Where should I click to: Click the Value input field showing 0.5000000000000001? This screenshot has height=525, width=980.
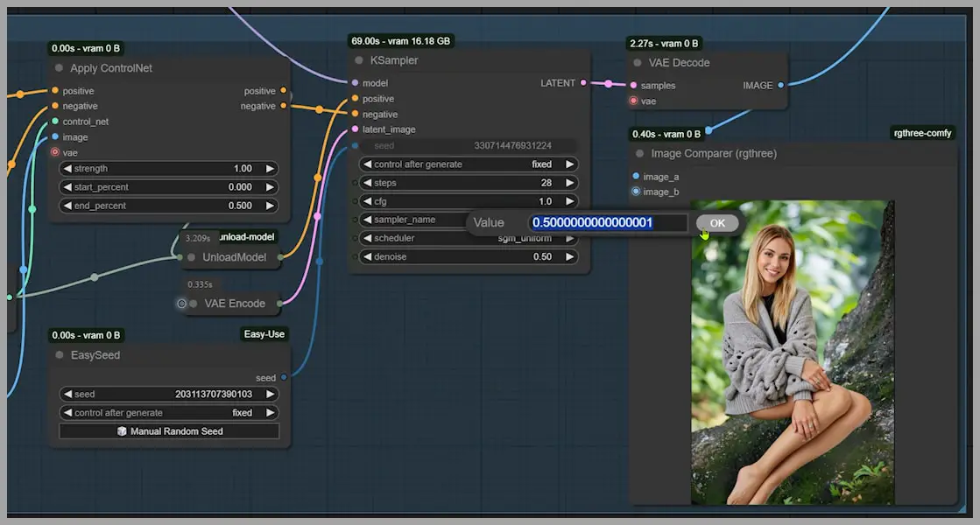[609, 223]
